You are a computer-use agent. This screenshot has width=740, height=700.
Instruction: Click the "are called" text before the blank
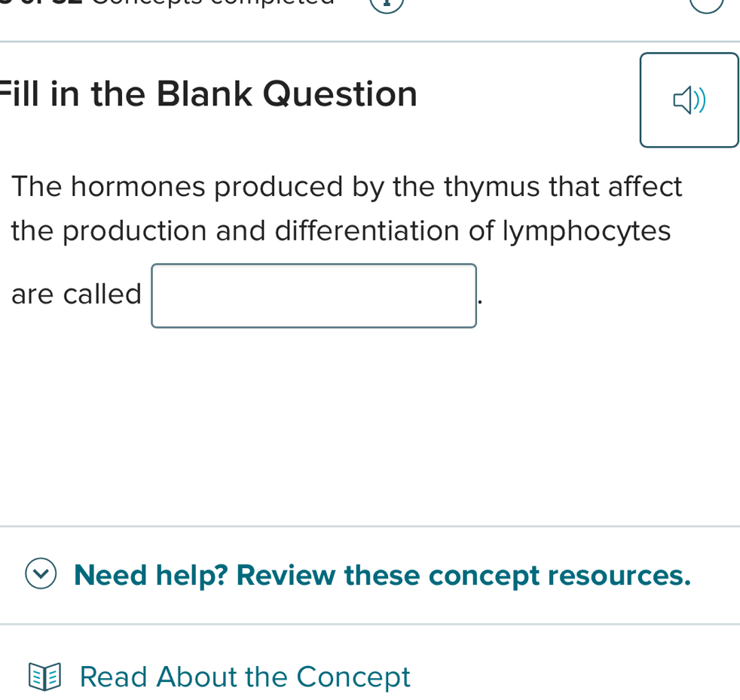(x=76, y=294)
